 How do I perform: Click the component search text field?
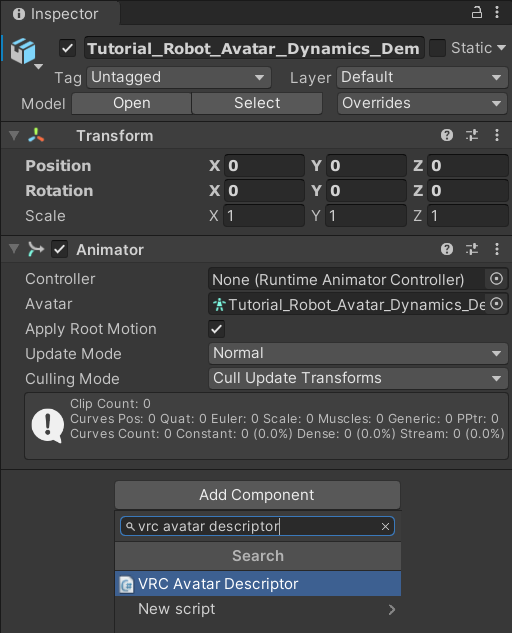click(257, 526)
